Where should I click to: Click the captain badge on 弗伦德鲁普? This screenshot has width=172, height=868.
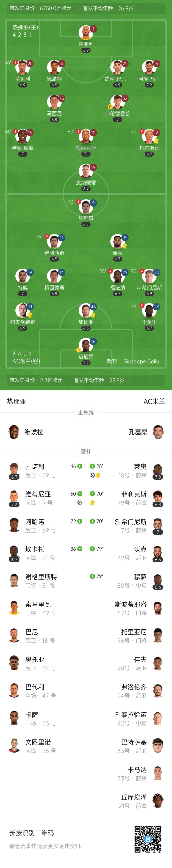[x=110, y=107]
